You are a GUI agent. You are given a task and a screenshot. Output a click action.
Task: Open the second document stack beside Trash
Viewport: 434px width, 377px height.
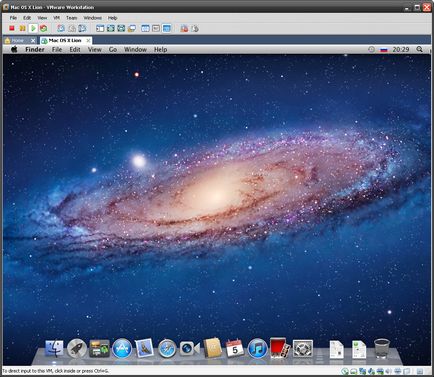[x=359, y=349]
